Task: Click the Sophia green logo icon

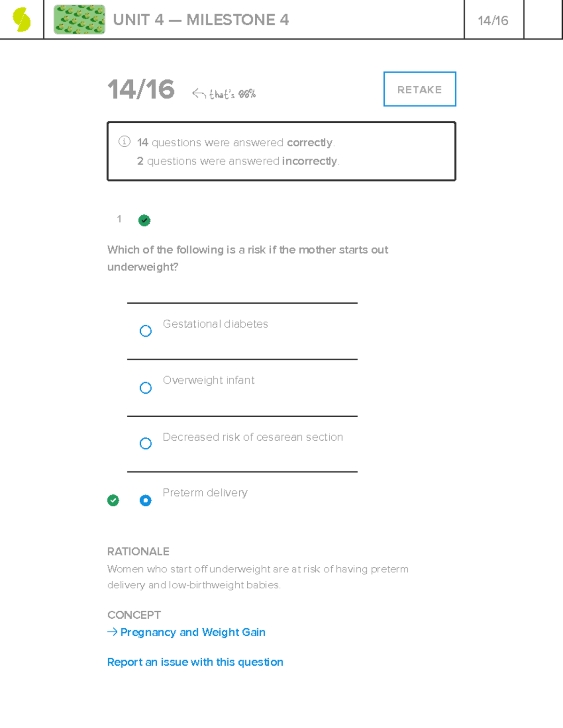Action: 22,20
